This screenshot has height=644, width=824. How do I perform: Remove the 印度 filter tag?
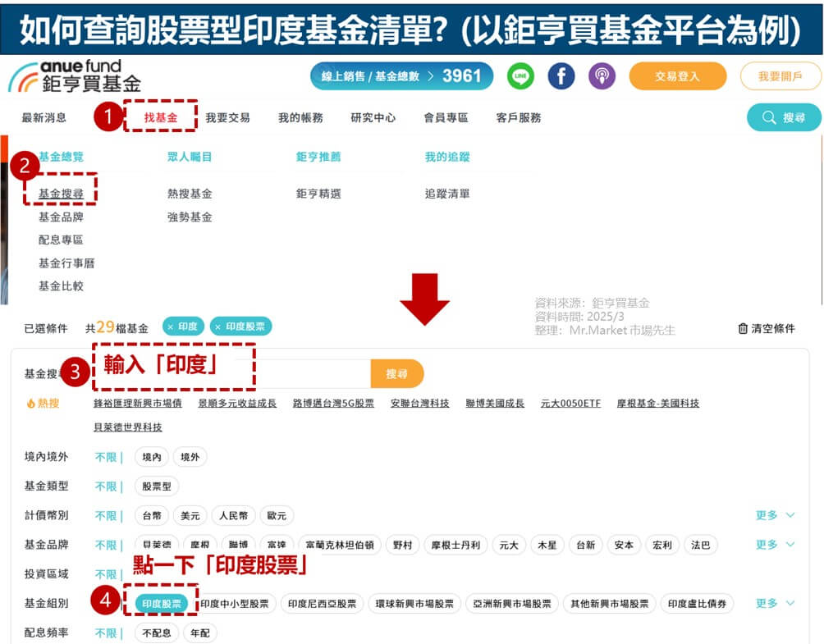pyautogui.click(x=171, y=327)
